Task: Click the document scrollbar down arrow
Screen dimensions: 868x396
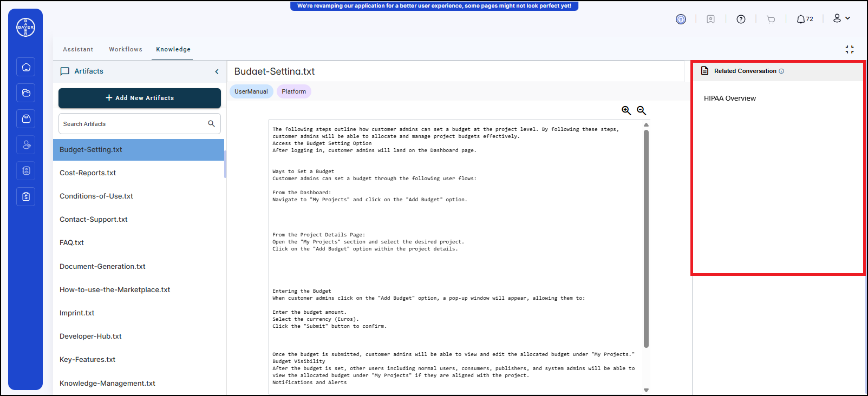Action: pyautogui.click(x=646, y=390)
